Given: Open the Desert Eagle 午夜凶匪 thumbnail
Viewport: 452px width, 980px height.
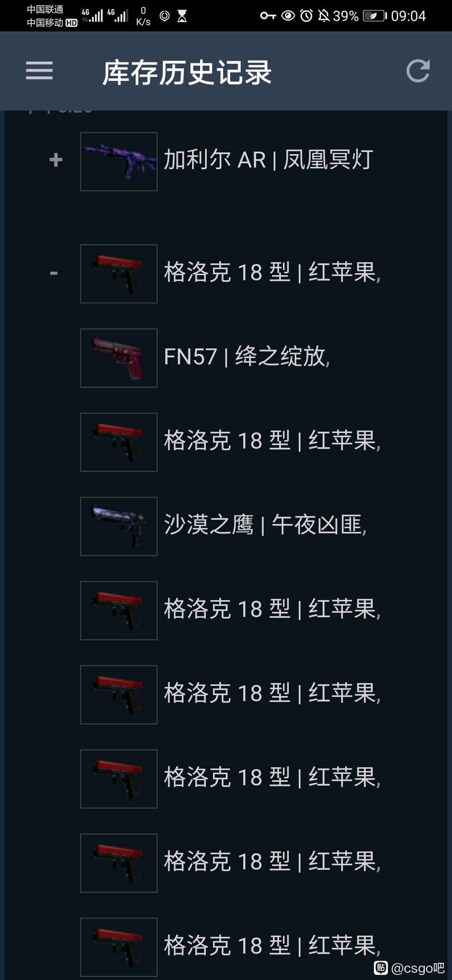Looking at the screenshot, I should point(119,526).
